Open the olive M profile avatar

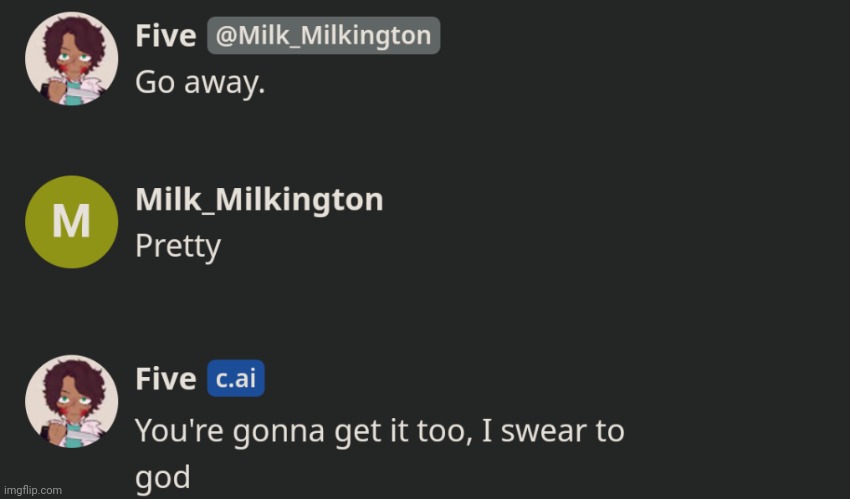71,221
